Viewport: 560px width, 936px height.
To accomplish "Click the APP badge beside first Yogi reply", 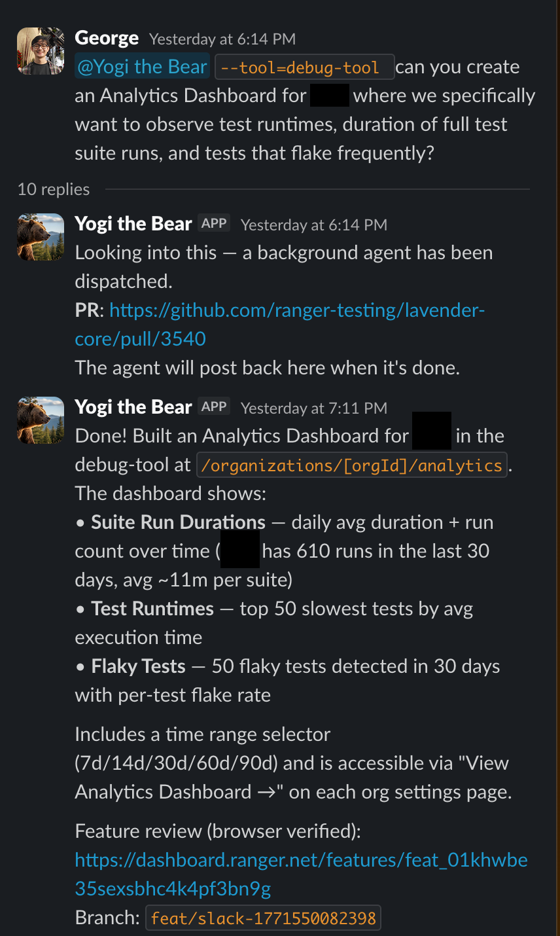I will click(x=214, y=223).
